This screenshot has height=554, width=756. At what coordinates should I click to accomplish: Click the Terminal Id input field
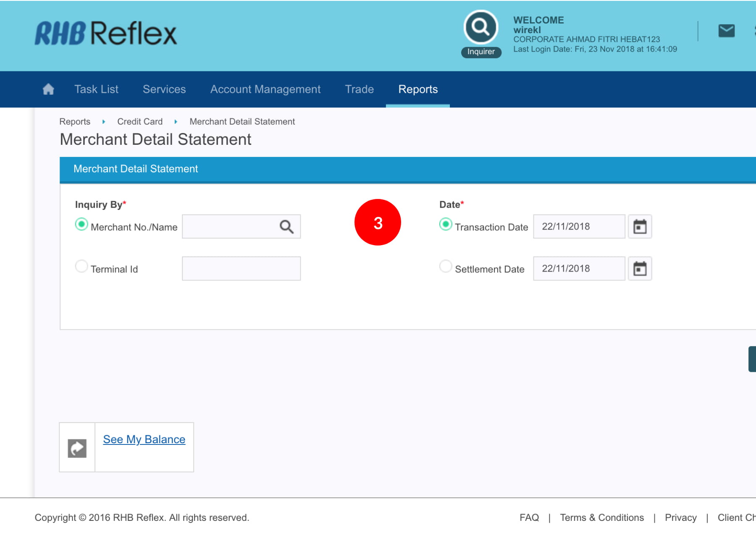pyautogui.click(x=241, y=269)
